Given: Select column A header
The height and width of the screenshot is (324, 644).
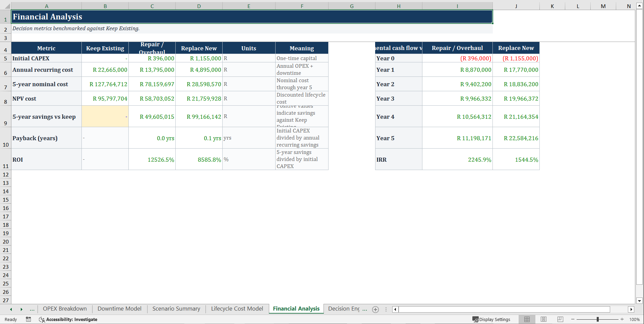Looking at the screenshot, I should (47, 6).
